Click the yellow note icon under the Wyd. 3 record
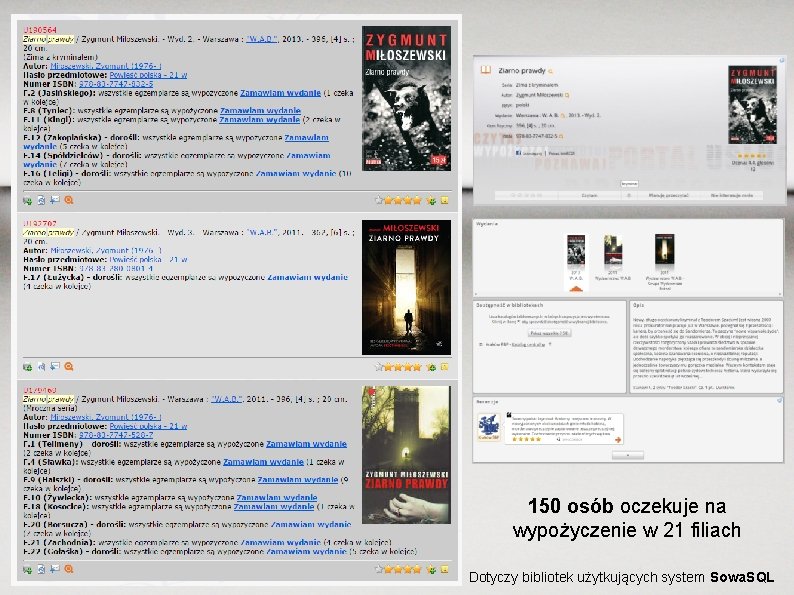 (445, 367)
